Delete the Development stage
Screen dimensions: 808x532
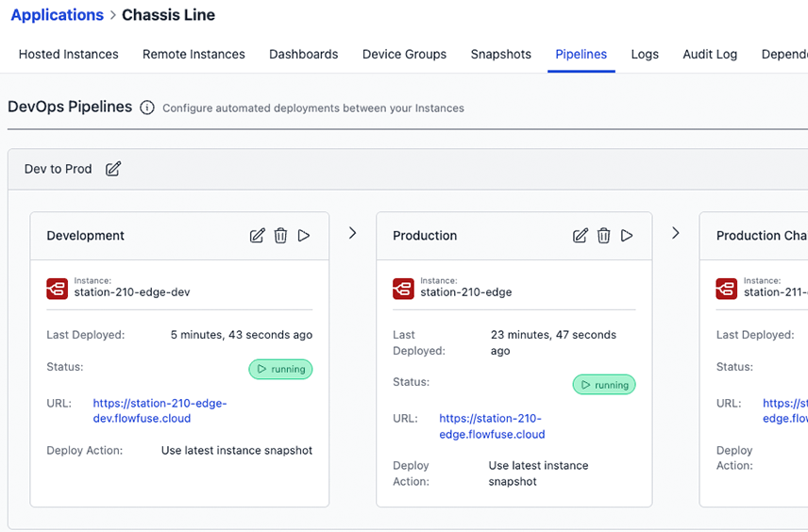[280, 236]
